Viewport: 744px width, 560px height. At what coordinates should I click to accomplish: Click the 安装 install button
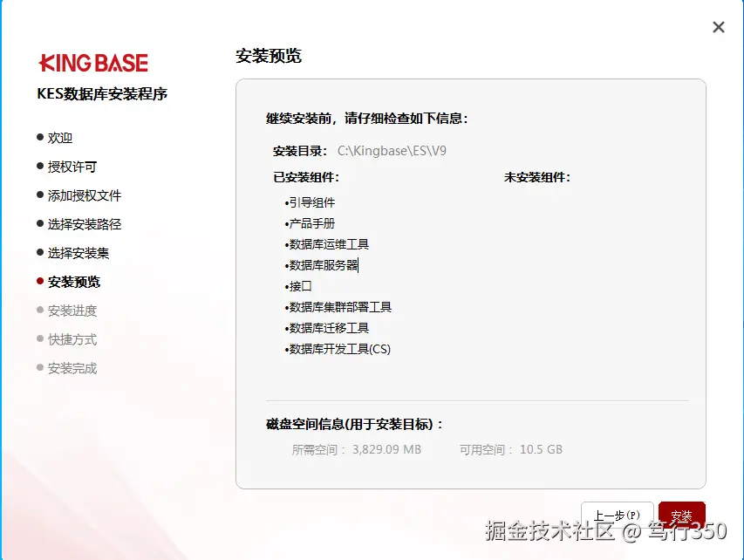click(682, 516)
